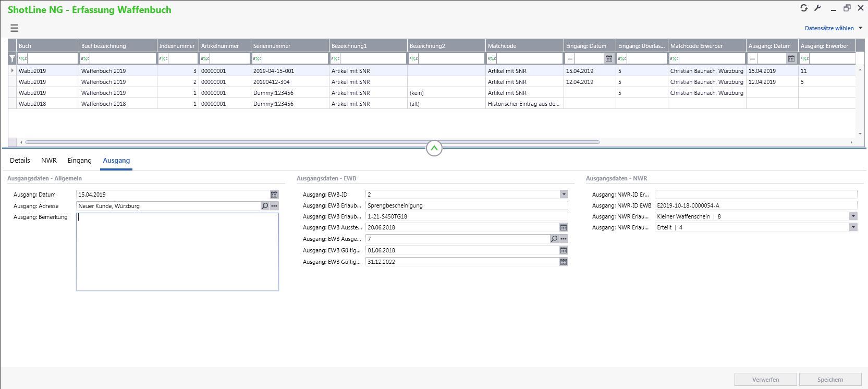Select the Ausgang tab

click(116, 160)
